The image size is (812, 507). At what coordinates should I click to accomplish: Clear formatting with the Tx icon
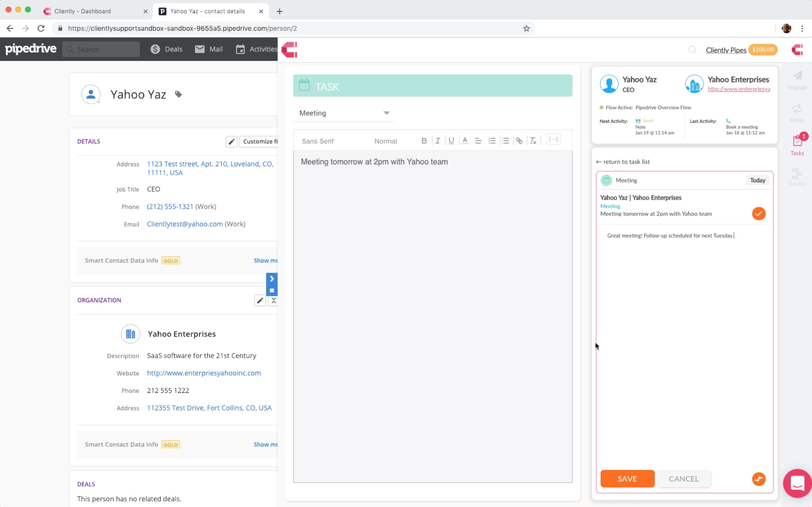(533, 141)
